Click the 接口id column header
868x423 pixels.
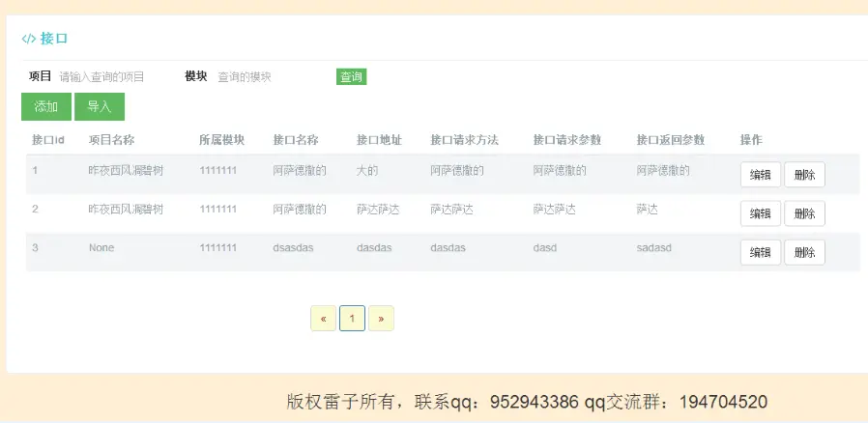48,140
